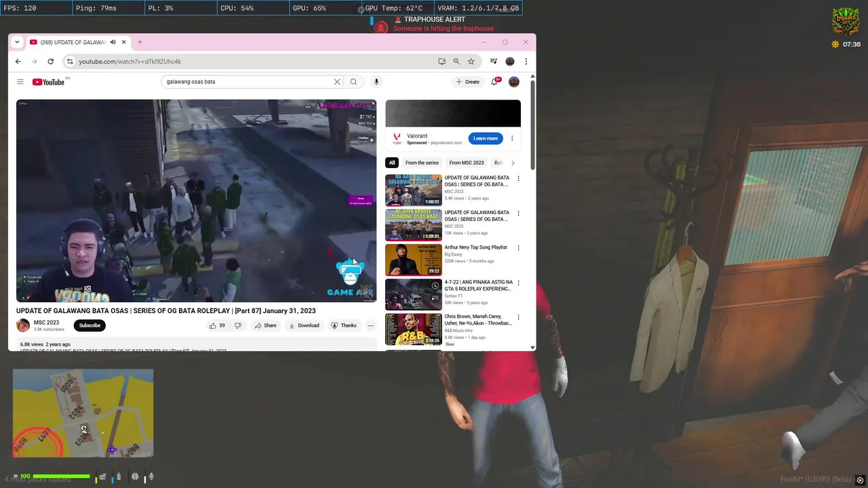The image size is (868, 488).
Task: Run the search with the magnifier button
Action: click(353, 82)
